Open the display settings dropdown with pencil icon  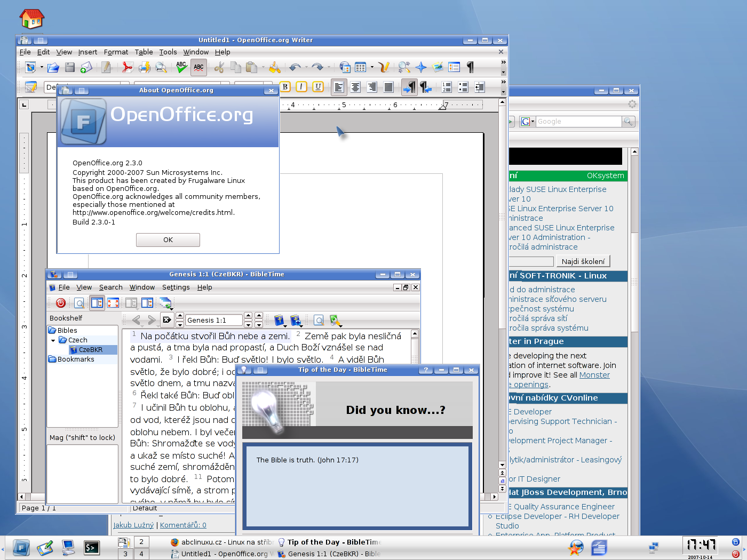click(335, 321)
